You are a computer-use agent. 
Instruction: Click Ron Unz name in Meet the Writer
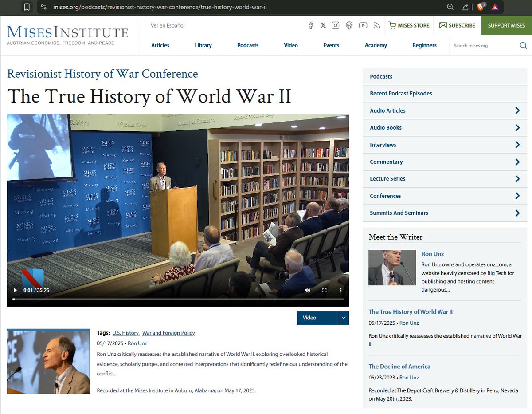click(x=433, y=254)
